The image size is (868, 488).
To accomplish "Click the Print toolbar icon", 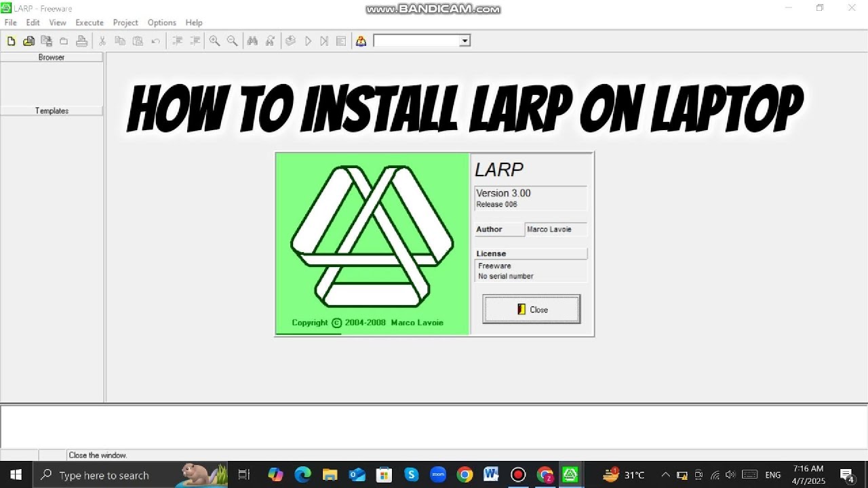I will tap(81, 41).
